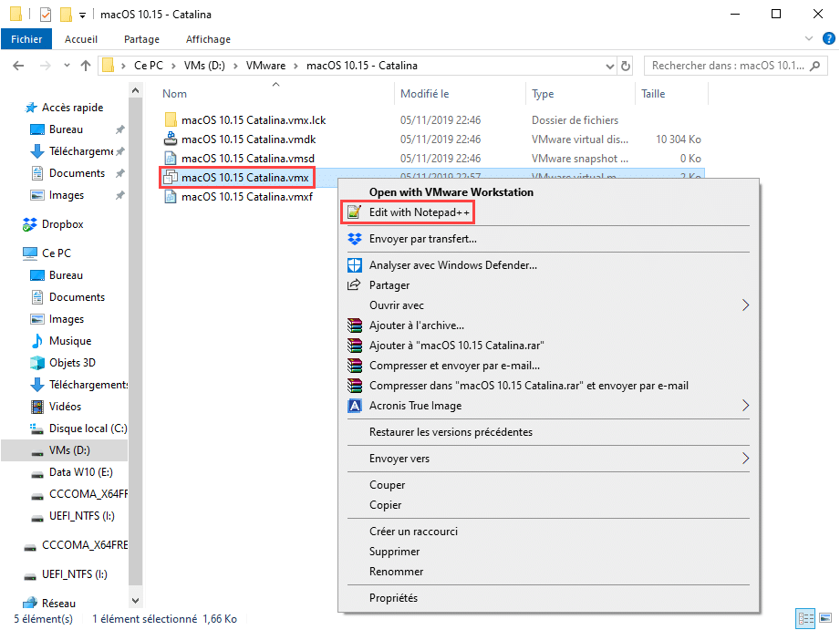This screenshot has width=840, height=630.
Task: Click the WinRAR icon beside Ajouter à l'archive
Action: click(x=355, y=325)
